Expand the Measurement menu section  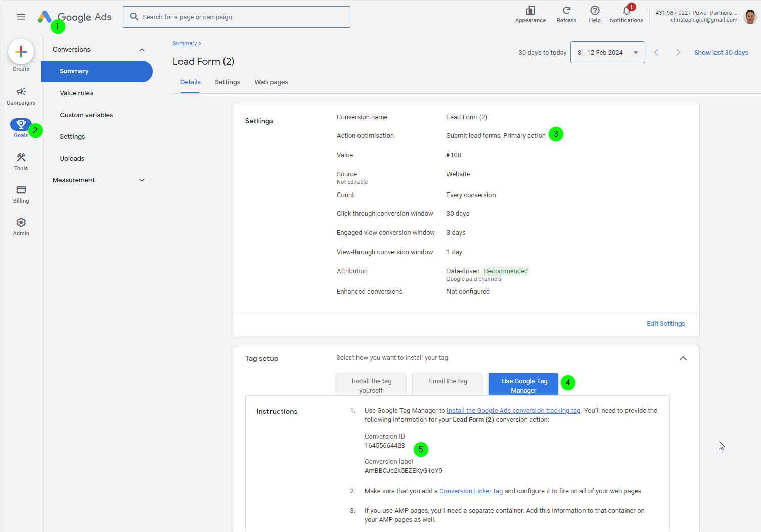(x=142, y=180)
